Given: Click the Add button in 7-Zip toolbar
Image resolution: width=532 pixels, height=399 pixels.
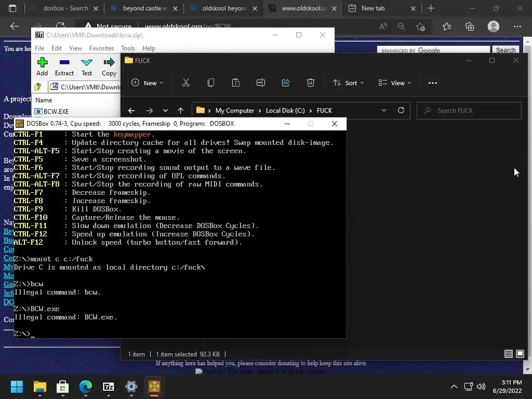Looking at the screenshot, I should [x=42, y=66].
